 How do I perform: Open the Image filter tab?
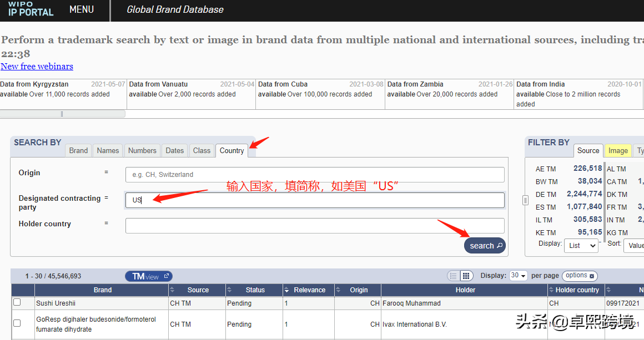point(618,150)
